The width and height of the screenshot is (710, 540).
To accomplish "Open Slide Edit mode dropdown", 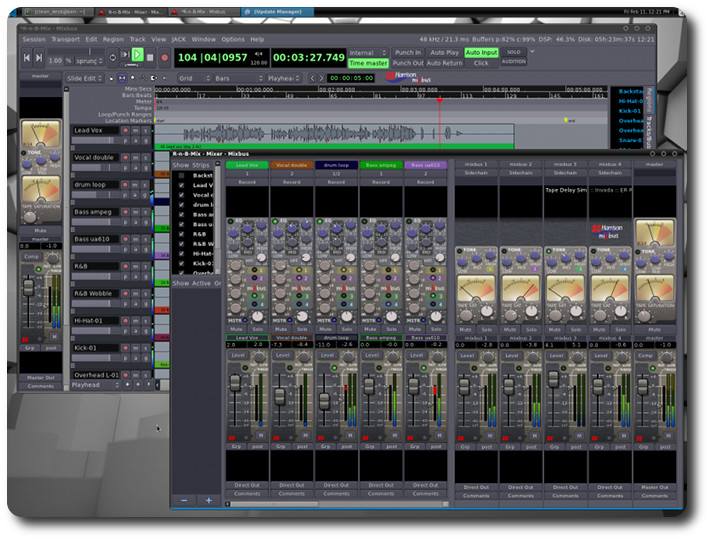I will 85,78.
